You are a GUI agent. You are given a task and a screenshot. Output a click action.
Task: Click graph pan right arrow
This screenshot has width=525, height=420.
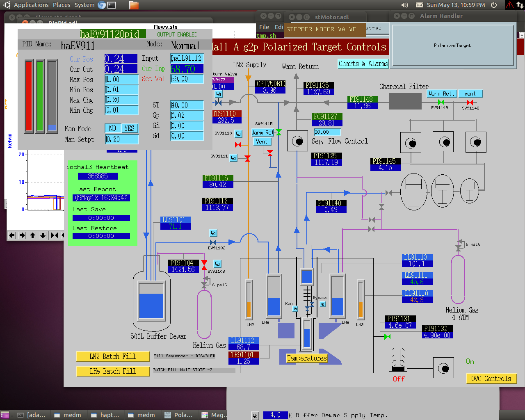tap(22, 235)
